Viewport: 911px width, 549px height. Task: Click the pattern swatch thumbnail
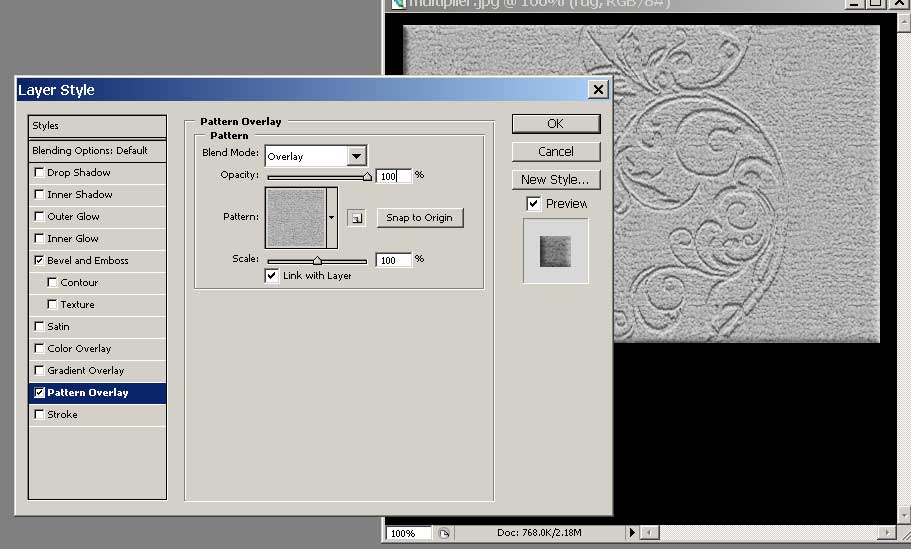[295, 217]
